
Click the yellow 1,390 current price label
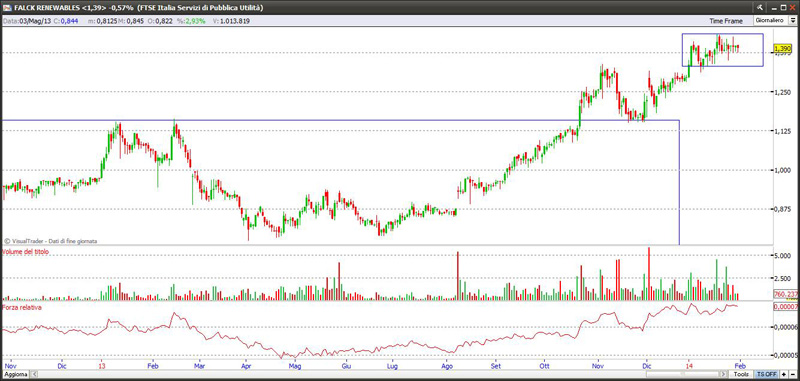tap(782, 48)
